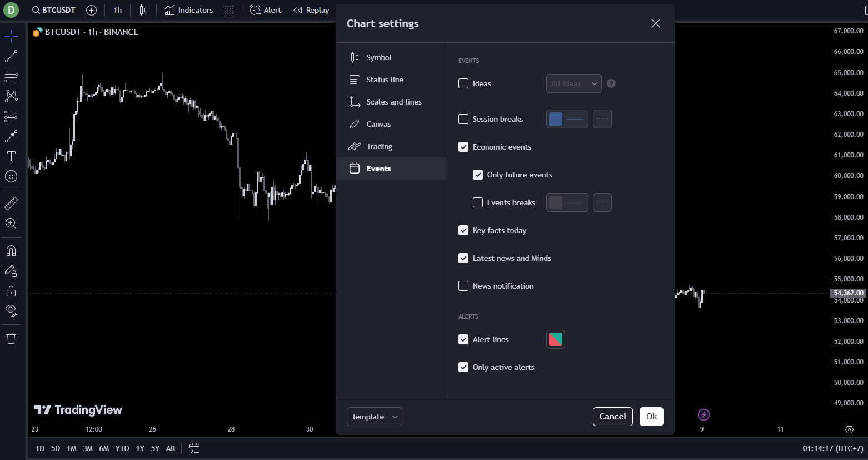Select the text annotation tool

[11, 156]
